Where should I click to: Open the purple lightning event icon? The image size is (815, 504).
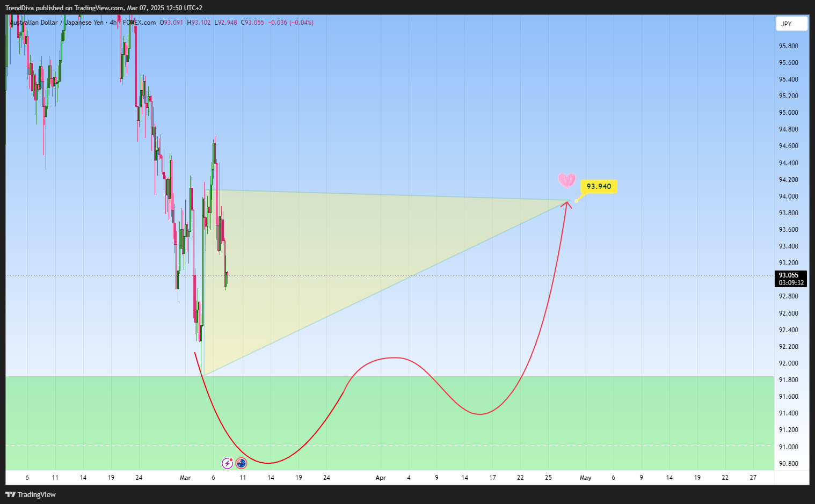click(x=228, y=463)
